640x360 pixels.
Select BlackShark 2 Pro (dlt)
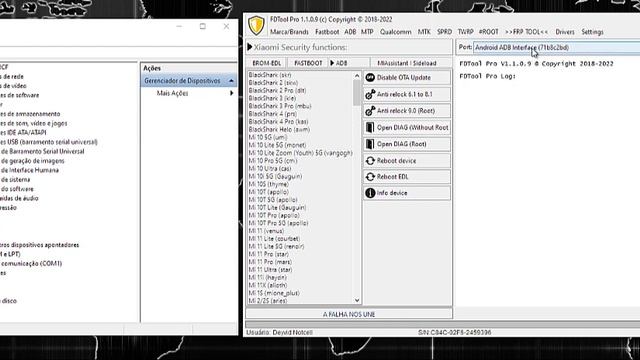[x=277, y=91]
